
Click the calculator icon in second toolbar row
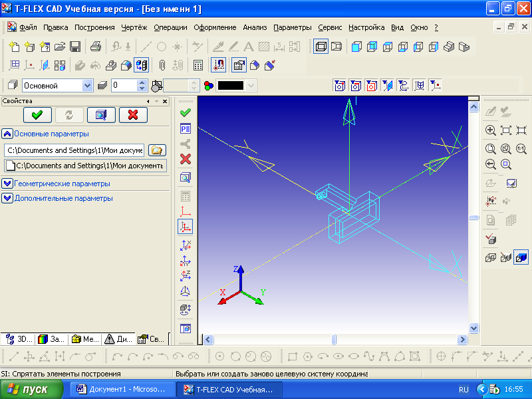coord(198,65)
